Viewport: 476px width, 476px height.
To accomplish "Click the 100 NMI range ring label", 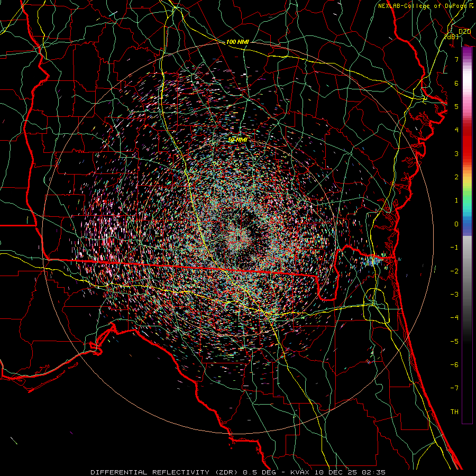I will [237, 42].
